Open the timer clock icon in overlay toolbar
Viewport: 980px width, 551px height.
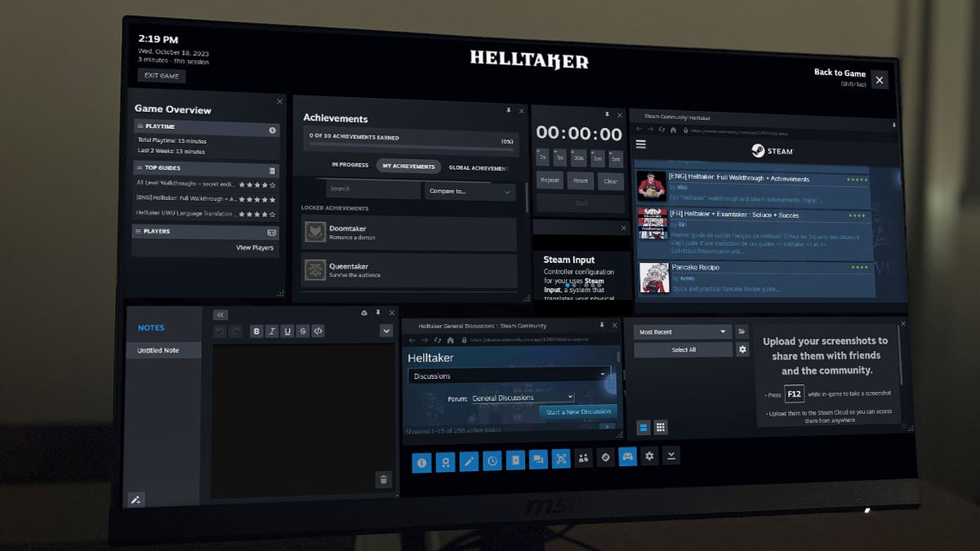point(491,461)
